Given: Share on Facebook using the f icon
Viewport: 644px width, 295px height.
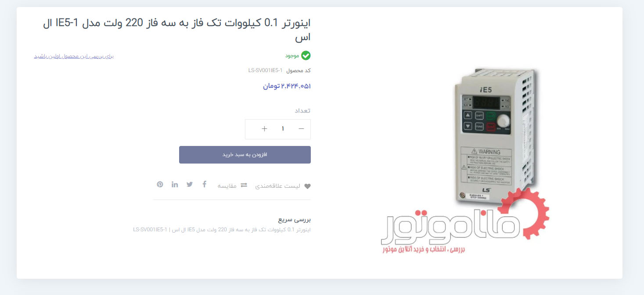Looking at the screenshot, I should pos(204,184).
